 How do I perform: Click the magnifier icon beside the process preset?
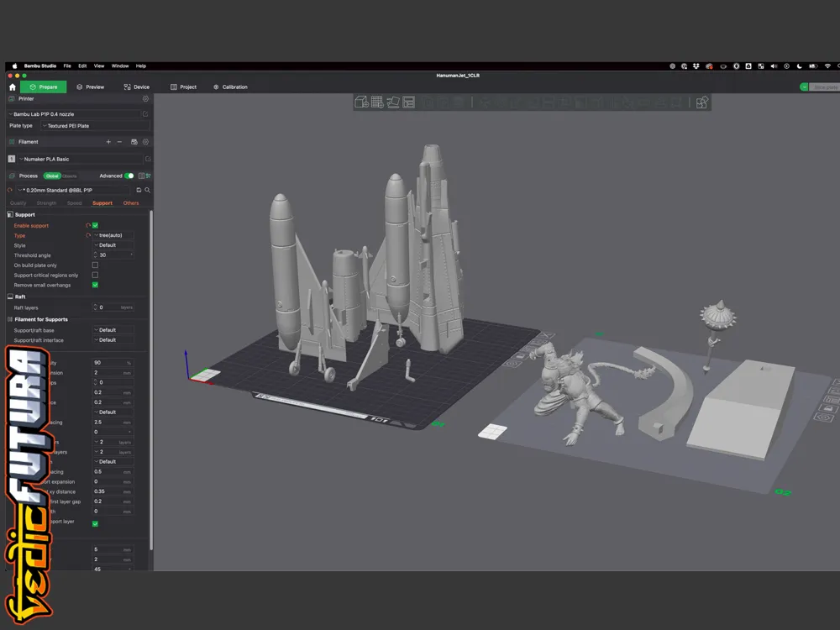(x=148, y=190)
